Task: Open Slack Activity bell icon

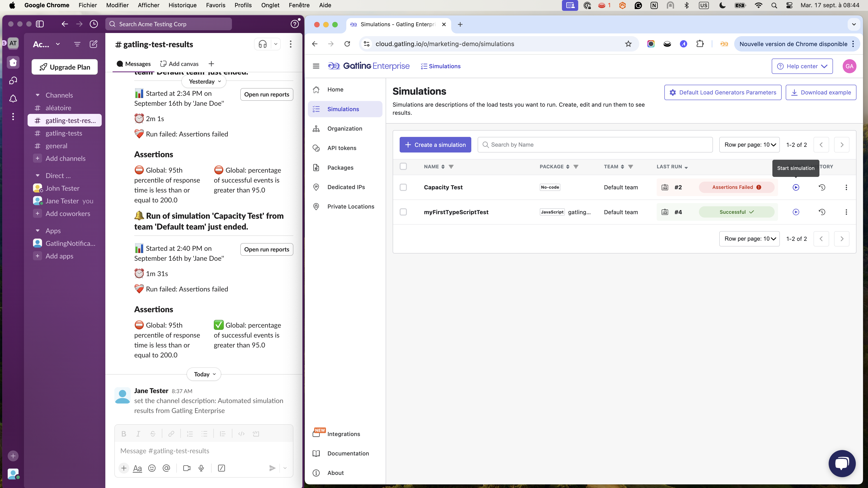Action: (13, 98)
